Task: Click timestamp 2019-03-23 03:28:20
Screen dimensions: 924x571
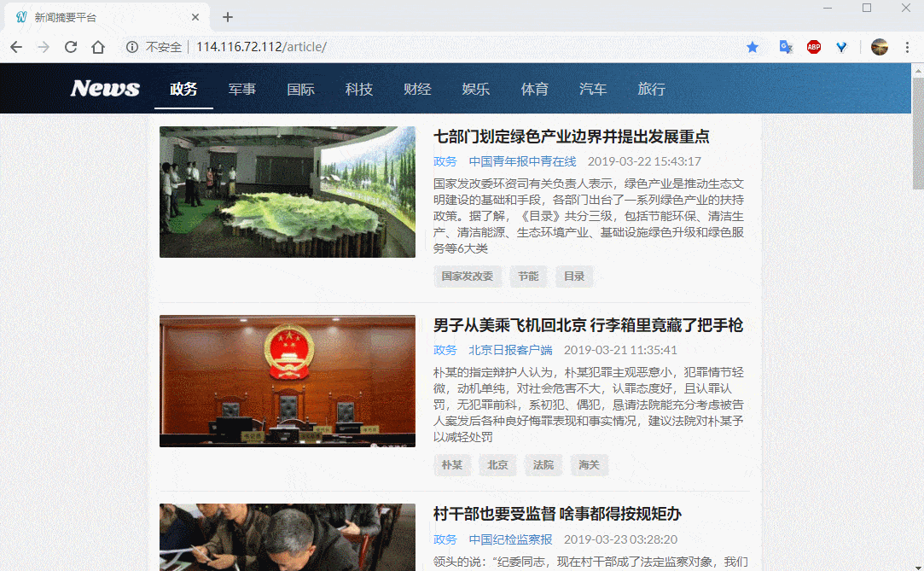Action: (x=620, y=539)
